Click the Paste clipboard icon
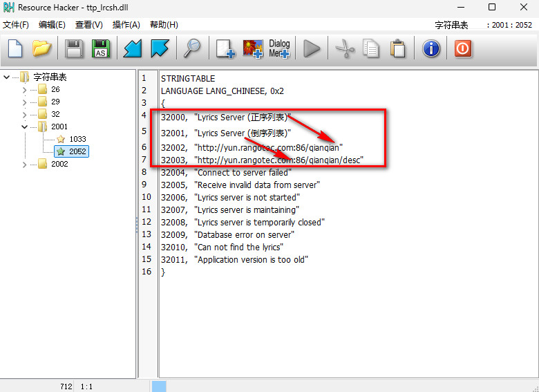 click(x=398, y=48)
